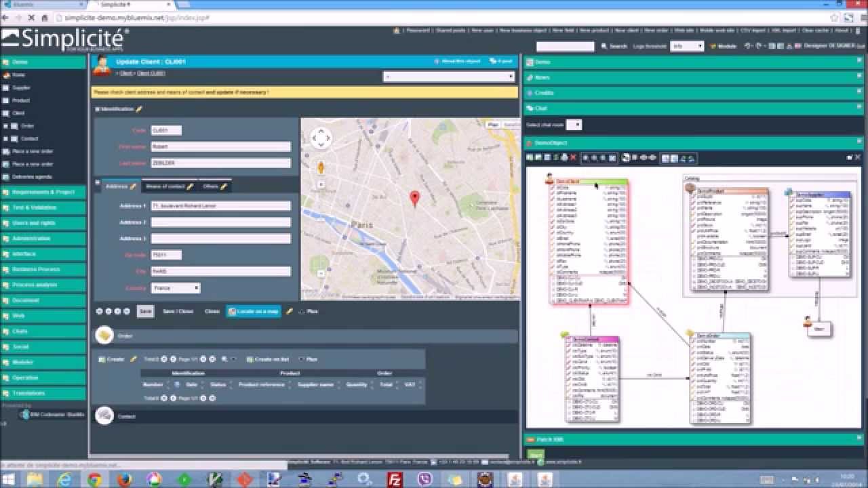Click in the top search input field
The width and height of the screenshot is (868, 488).
[565, 46]
